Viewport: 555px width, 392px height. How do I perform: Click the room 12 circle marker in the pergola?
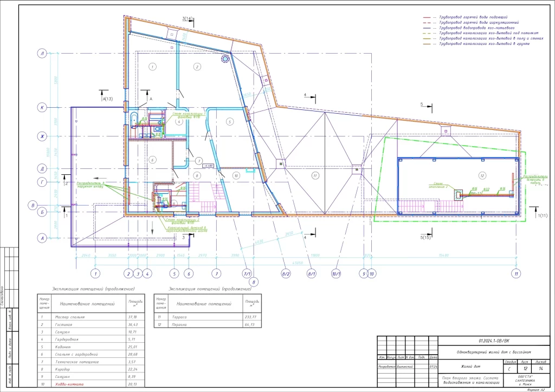pyautogui.click(x=480, y=175)
